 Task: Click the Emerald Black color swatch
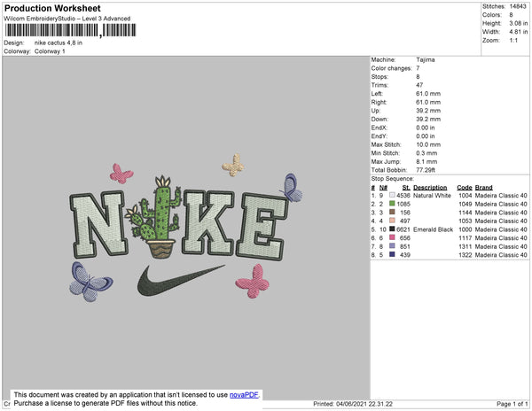click(392, 229)
